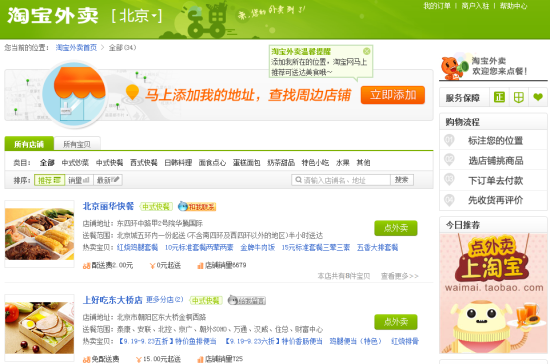
Task: Expand 更多分店(2) for 上好吃东大桥店
Action: 165,300
